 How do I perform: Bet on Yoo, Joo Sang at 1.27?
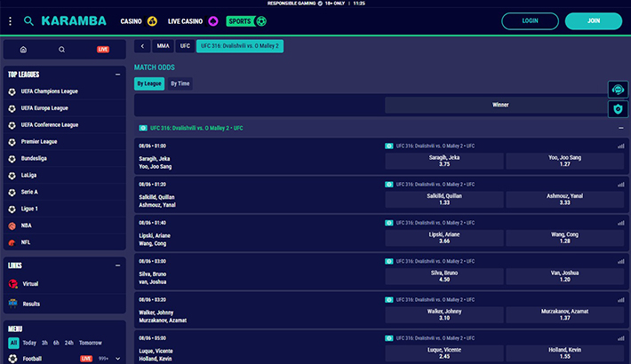565,161
